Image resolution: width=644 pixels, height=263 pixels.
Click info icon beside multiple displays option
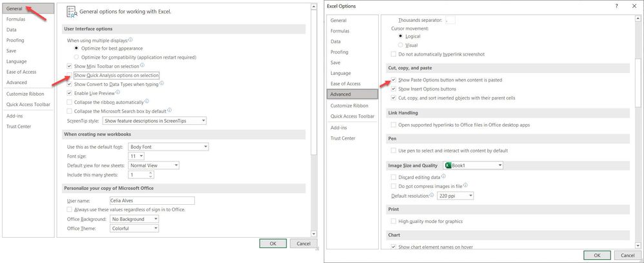(130, 40)
